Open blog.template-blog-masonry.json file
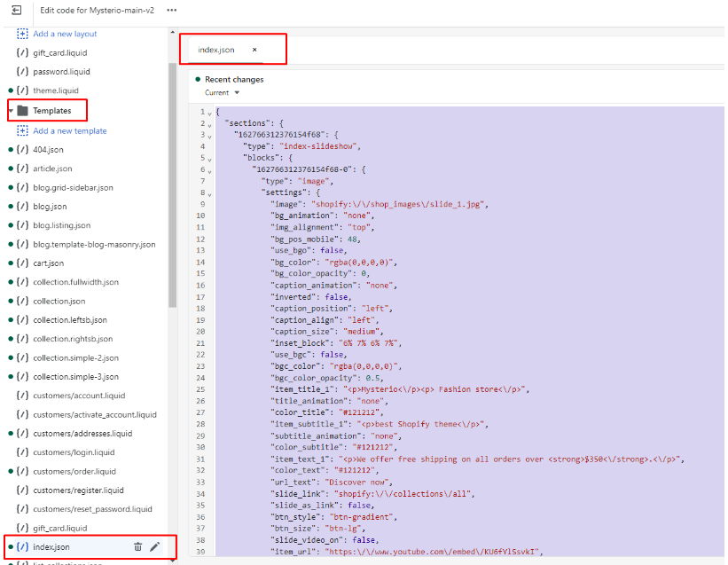The height and width of the screenshot is (565, 728). (94, 244)
